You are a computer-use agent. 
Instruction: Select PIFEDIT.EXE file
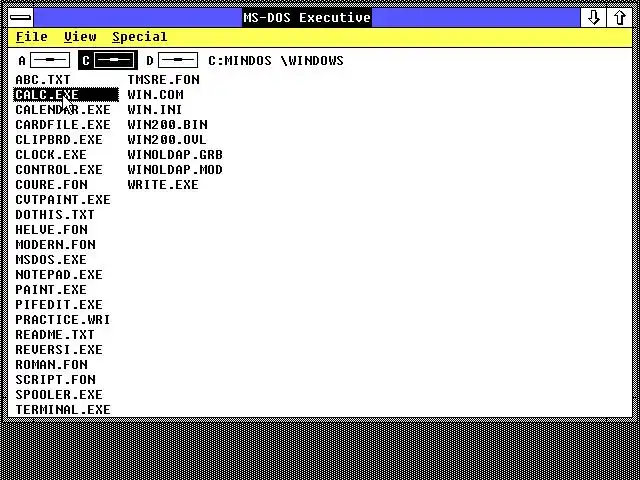pos(59,304)
